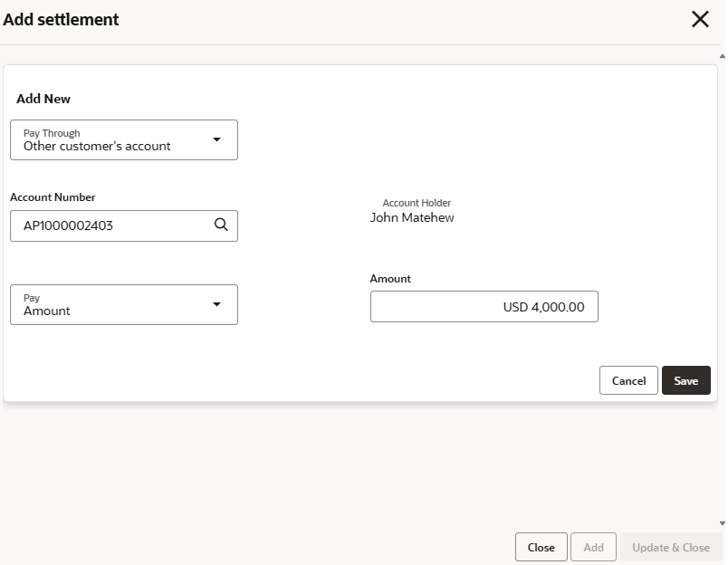Click the Account Number field label
Image resolution: width=728 pixels, height=565 pixels.
pos(53,196)
